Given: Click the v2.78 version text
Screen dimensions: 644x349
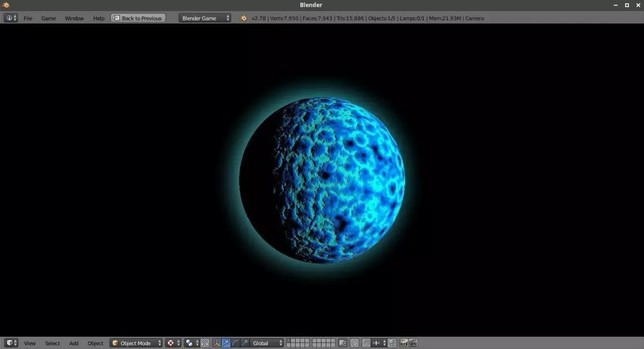Looking at the screenshot, I should 260,18.
